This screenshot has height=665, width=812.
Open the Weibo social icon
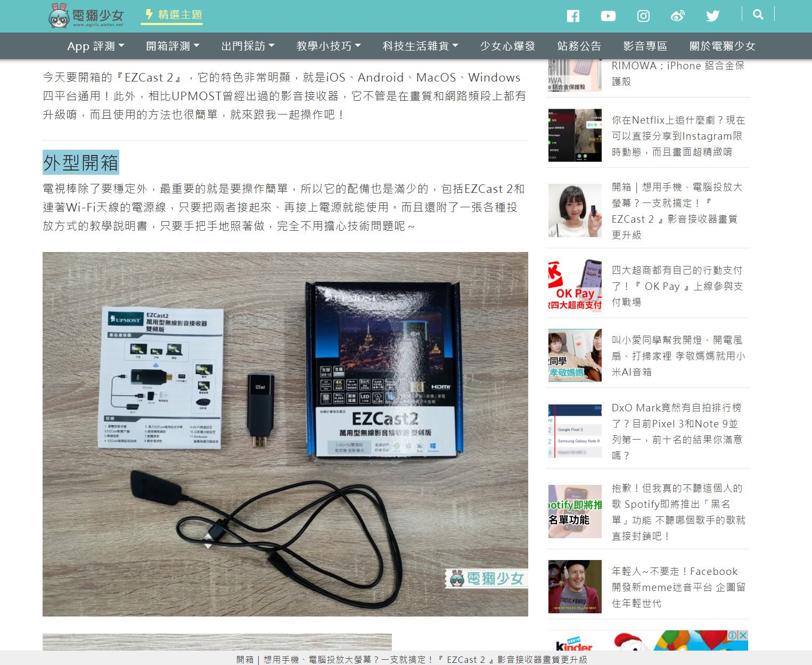coord(678,16)
